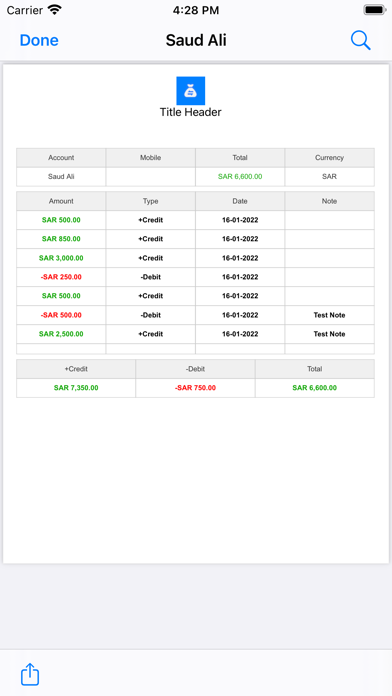Tap the share icon at bottom
The height and width of the screenshot is (696, 392).
coord(30,674)
